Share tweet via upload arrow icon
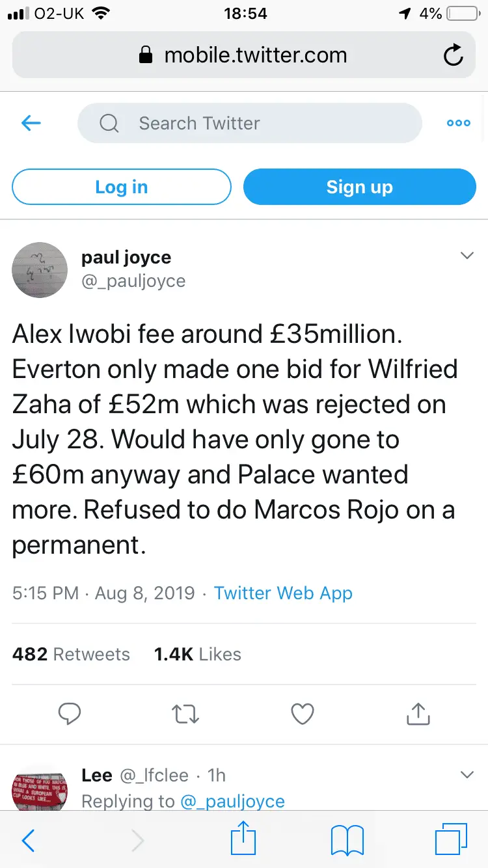The image size is (488, 868). coord(418,714)
